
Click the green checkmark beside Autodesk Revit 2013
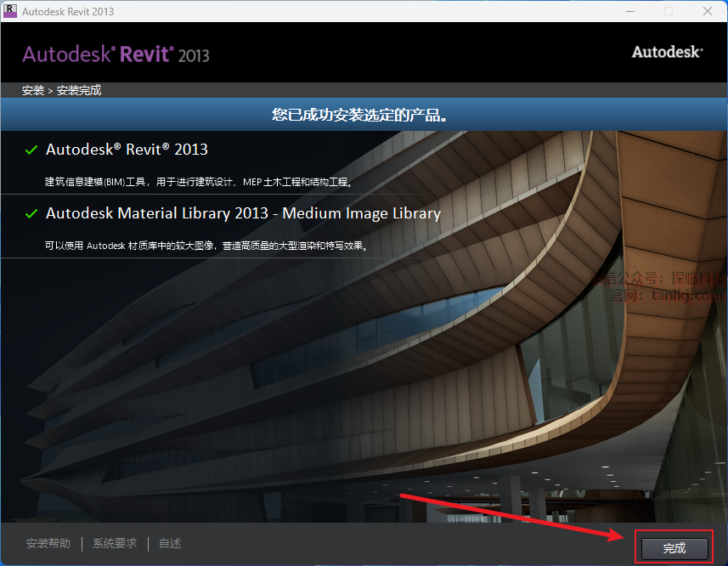coord(31,150)
